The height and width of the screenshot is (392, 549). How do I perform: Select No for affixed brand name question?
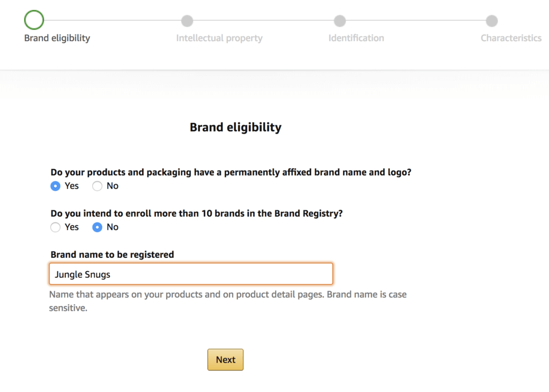(97, 186)
